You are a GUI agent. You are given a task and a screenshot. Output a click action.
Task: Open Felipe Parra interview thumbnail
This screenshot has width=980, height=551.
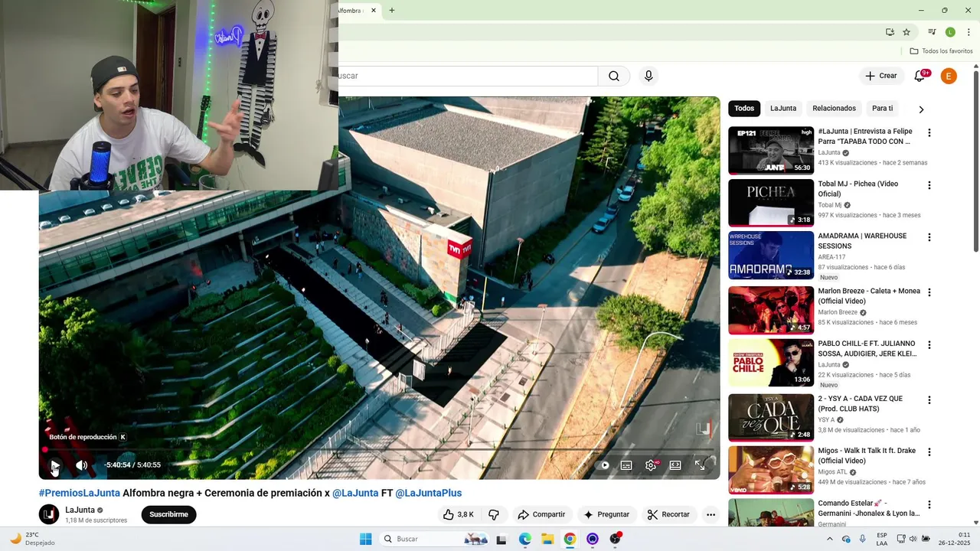(x=771, y=150)
